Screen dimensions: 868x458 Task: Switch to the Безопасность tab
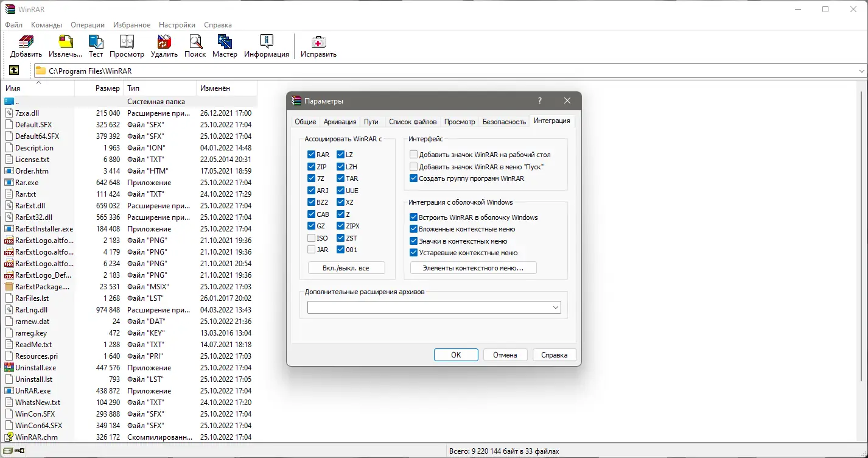504,121
